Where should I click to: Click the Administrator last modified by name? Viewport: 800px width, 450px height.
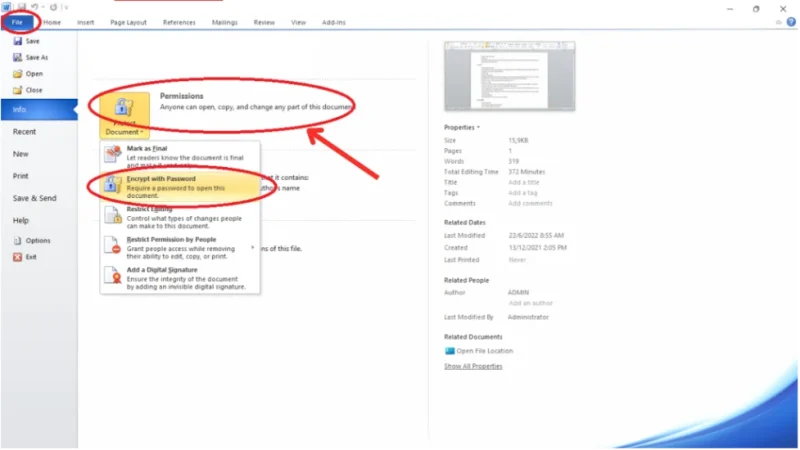528,317
